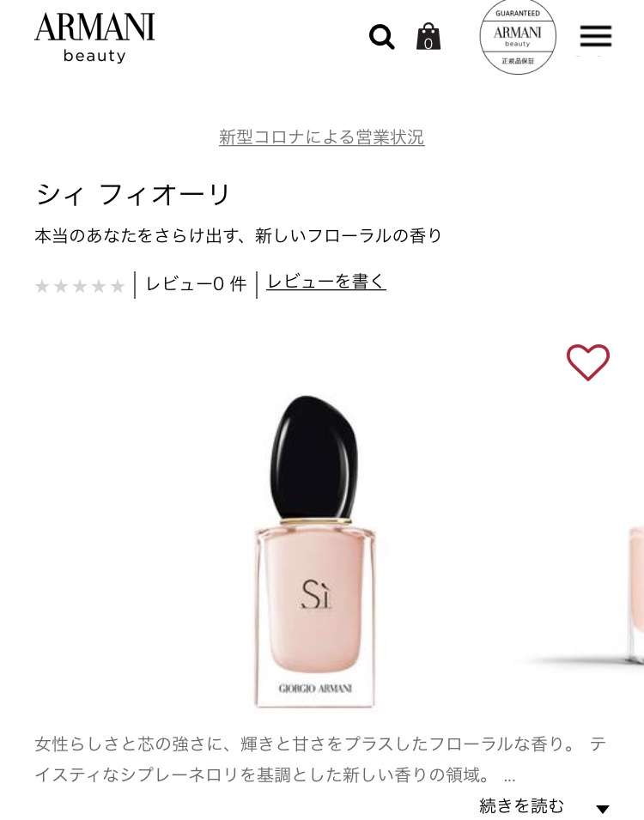Click the シィ フィオーリ product title
This screenshot has height=820, width=644.
point(133,194)
